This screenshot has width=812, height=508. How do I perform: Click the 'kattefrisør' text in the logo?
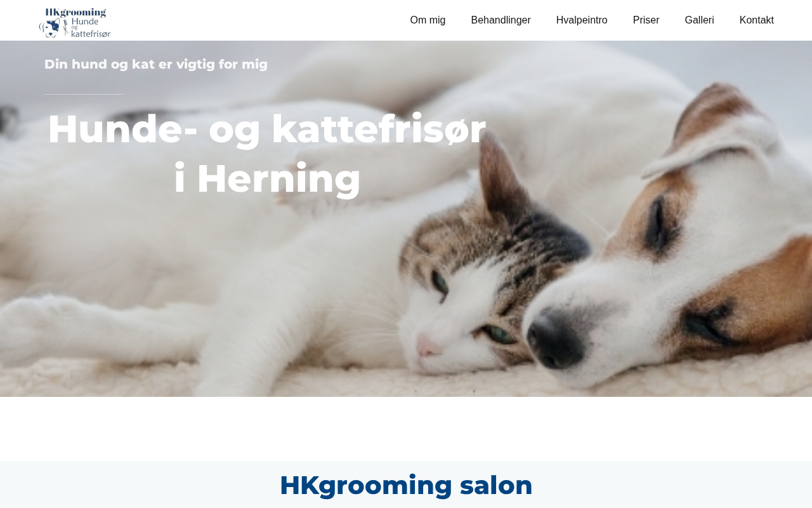(x=91, y=34)
